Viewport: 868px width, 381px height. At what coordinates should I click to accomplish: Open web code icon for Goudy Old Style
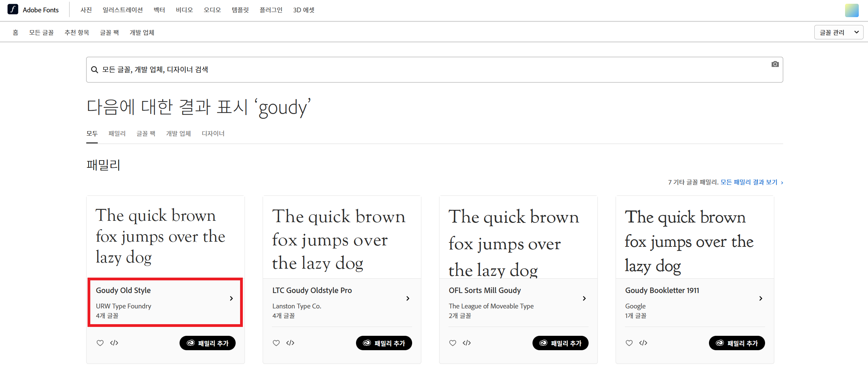coord(114,343)
